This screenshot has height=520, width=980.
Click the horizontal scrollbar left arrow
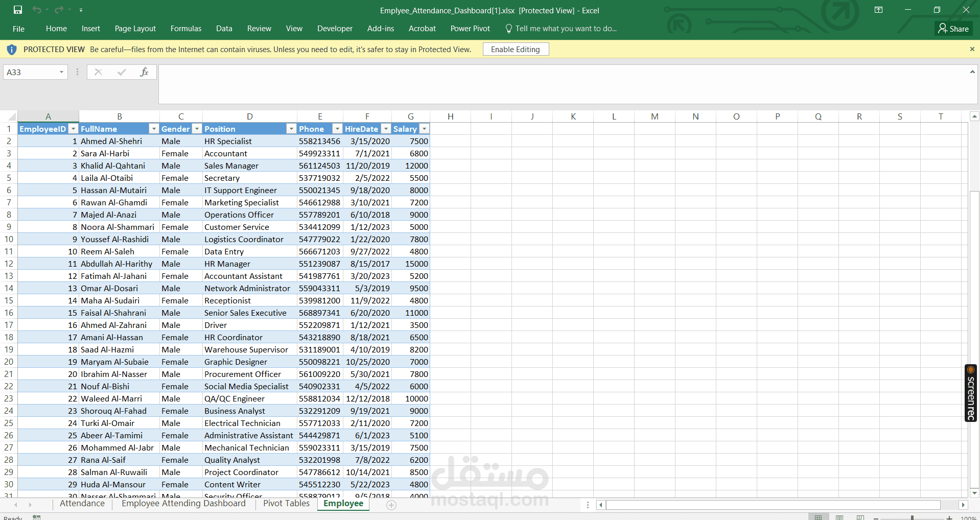(601, 505)
